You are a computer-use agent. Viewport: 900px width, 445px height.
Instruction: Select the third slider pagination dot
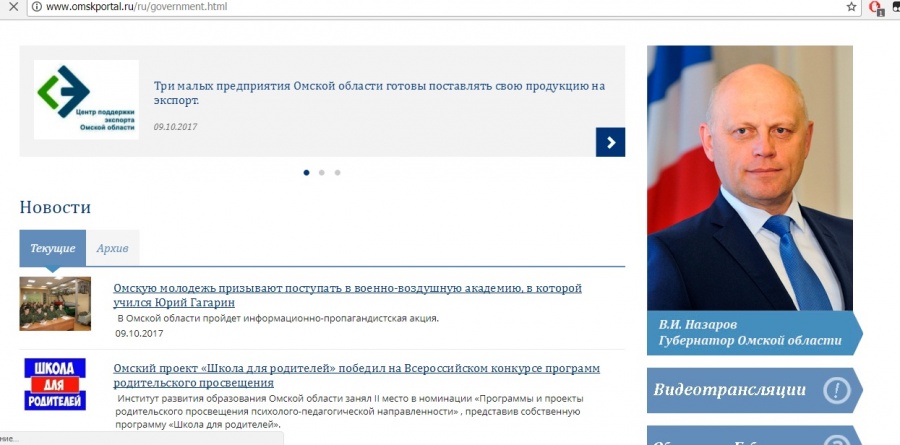pyautogui.click(x=338, y=172)
